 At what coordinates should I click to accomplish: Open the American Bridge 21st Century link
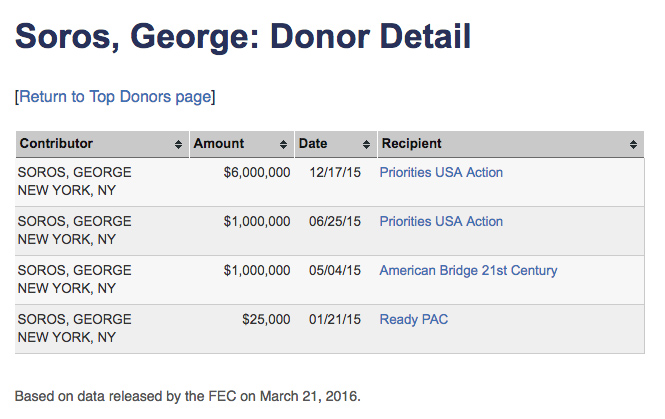tap(468, 270)
